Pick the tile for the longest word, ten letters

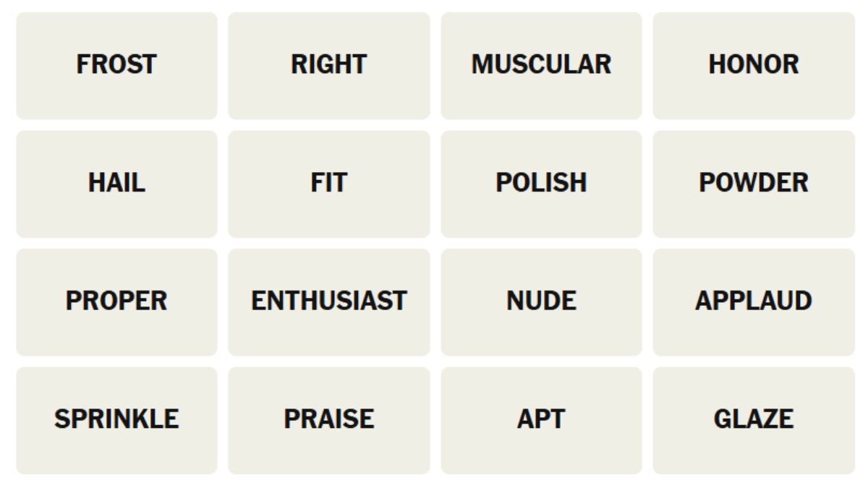pos(328,301)
